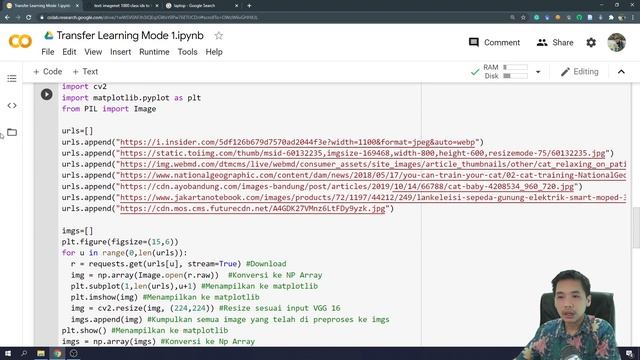Click the zoom magnifier in the address bar
Viewport: 640px width, 360px height.
[512, 18]
